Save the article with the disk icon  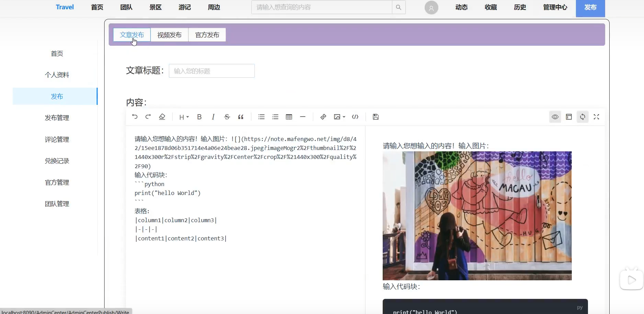(376, 117)
